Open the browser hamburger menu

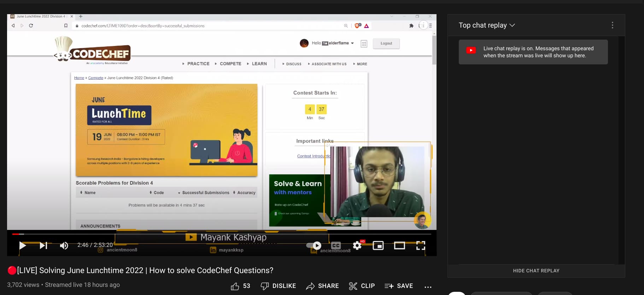(430, 25)
